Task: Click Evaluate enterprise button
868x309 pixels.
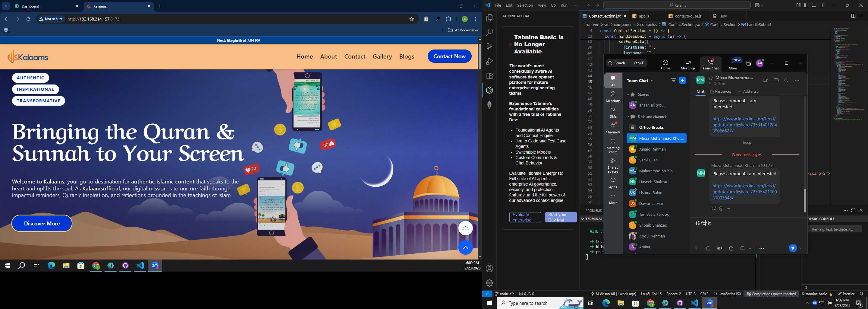Action: point(525,217)
